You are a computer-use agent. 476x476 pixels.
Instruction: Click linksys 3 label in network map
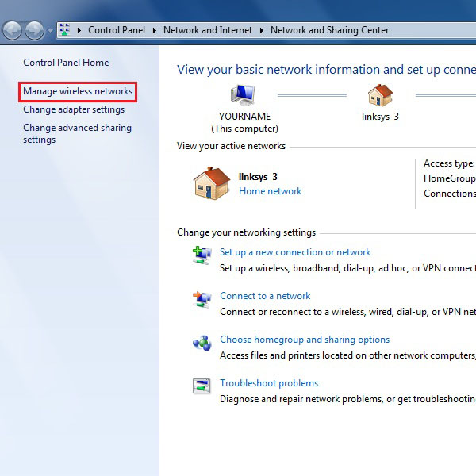pyautogui.click(x=380, y=117)
